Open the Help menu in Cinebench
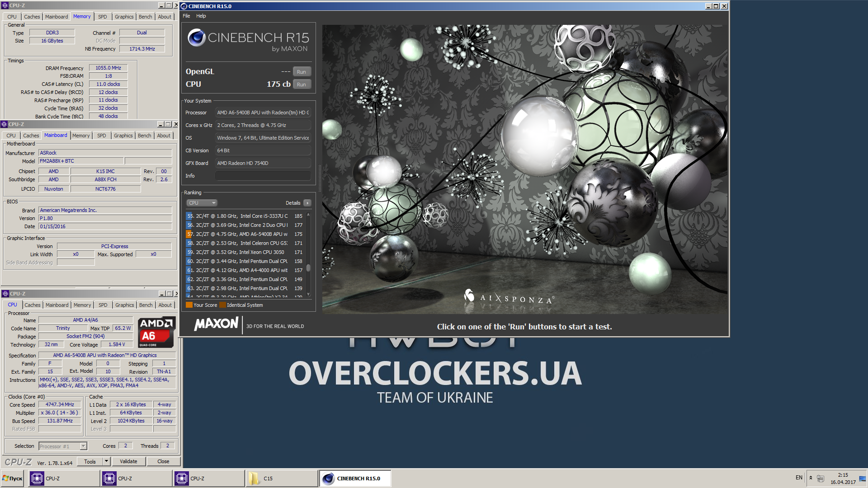The width and height of the screenshot is (868, 488). tap(201, 16)
